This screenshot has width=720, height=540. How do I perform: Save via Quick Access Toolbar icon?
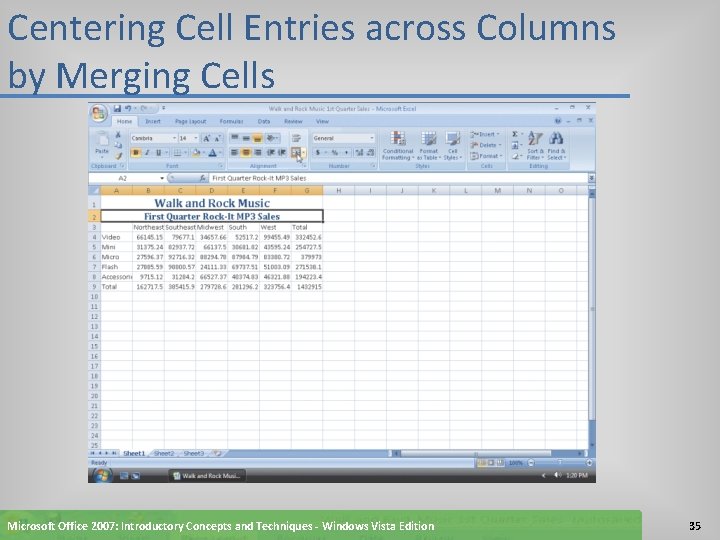pyautogui.click(x=117, y=108)
